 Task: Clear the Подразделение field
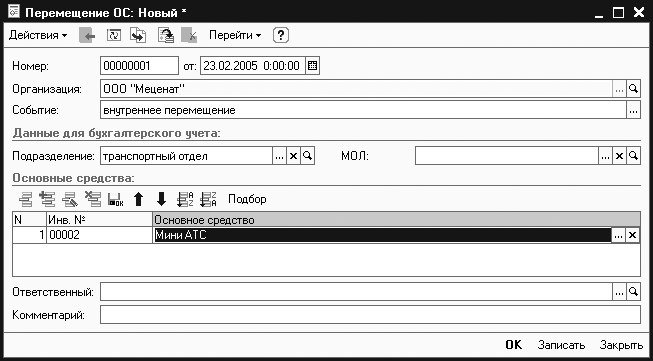293,156
